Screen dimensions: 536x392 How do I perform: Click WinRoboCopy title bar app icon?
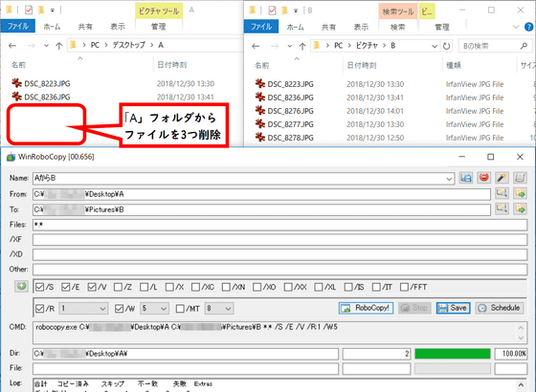pyautogui.click(x=11, y=157)
